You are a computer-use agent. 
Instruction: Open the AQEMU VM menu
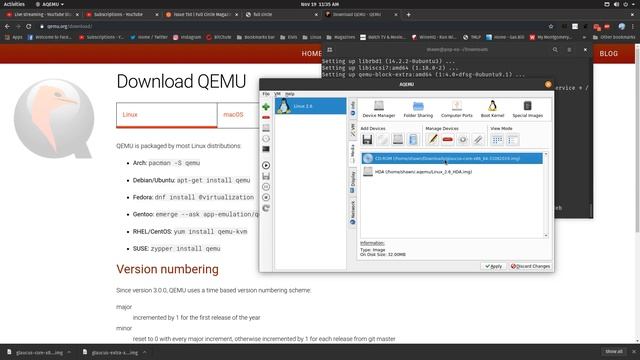[x=277, y=94]
